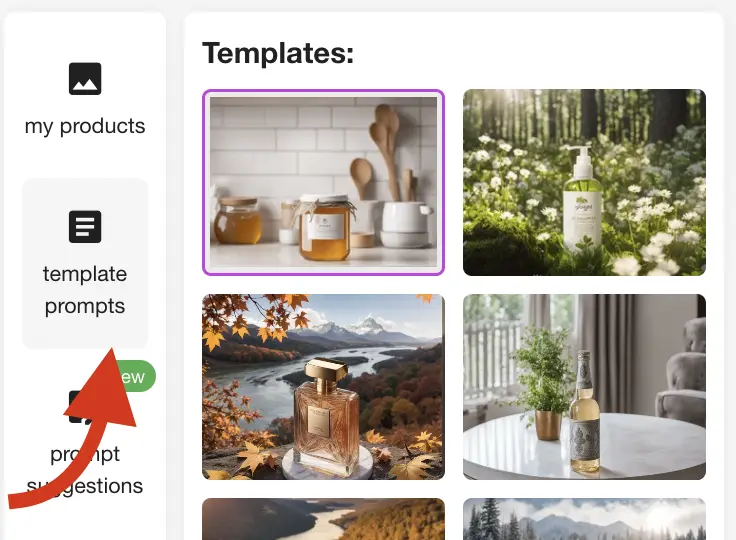
Task: Pick the autumn river perfume template
Action: (x=323, y=387)
